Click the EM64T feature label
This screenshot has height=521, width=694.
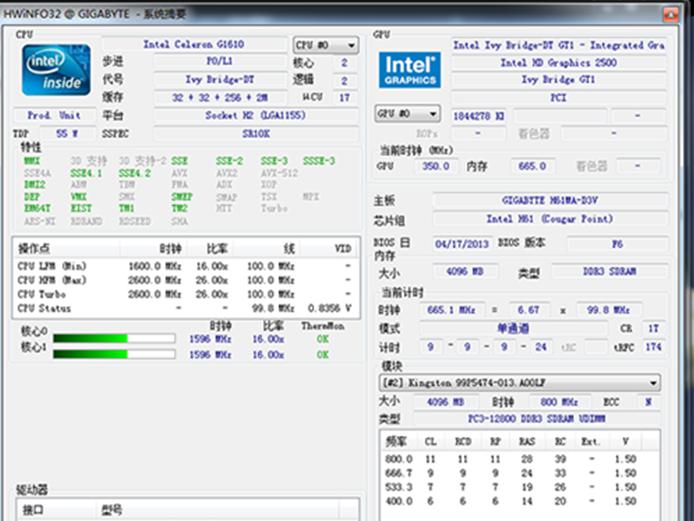[38, 208]
